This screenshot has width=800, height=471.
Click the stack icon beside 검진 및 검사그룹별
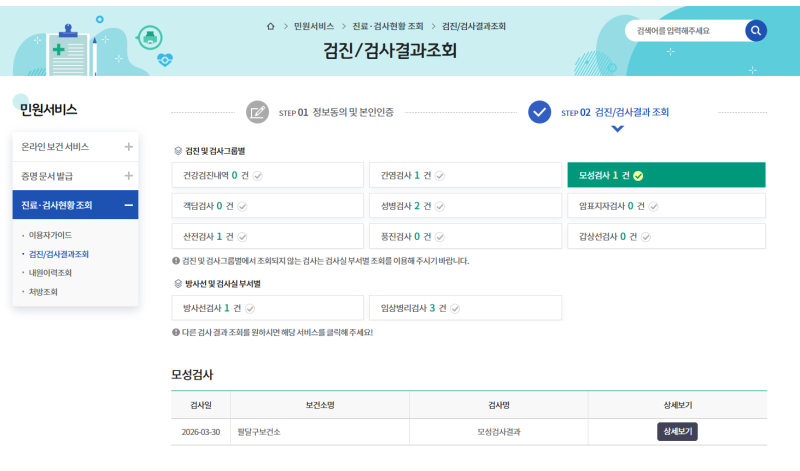point(178,151)
